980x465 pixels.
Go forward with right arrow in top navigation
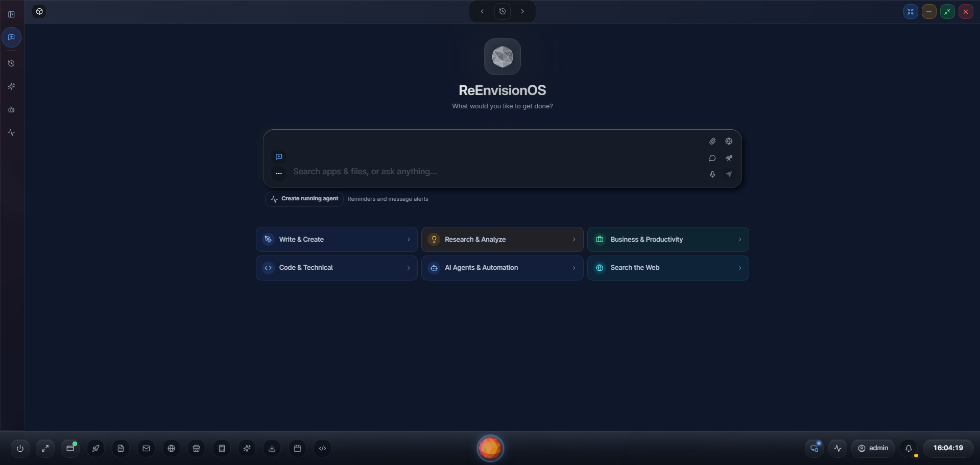click(522, 11)
